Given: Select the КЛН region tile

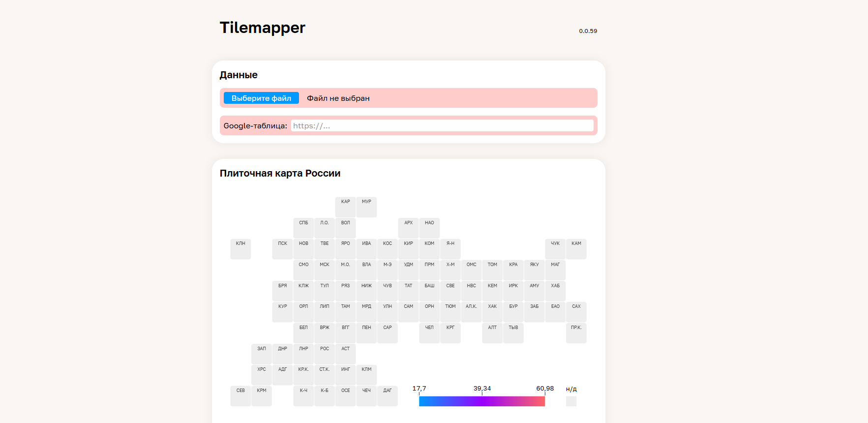Looking at the screenshot, I should [240, 249].
